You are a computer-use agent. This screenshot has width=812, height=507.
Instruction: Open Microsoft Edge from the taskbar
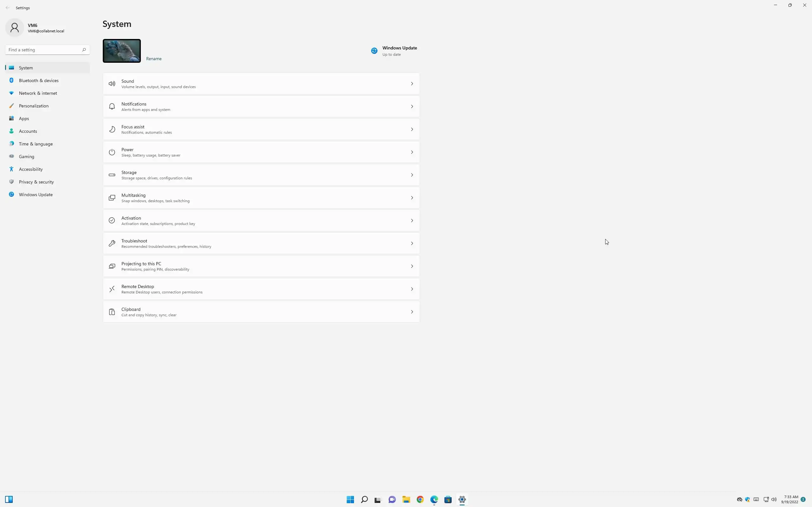pyautogui.click(x=434, y=500)
